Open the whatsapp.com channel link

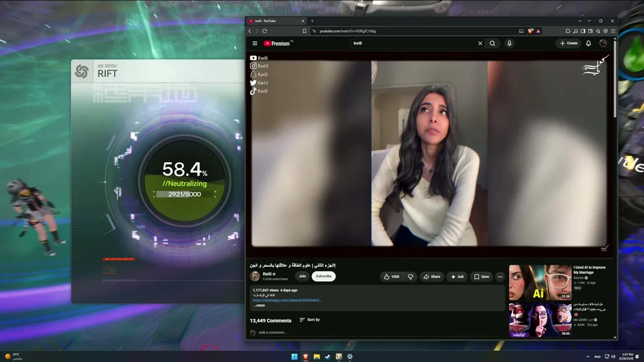(x=287, y=300)
